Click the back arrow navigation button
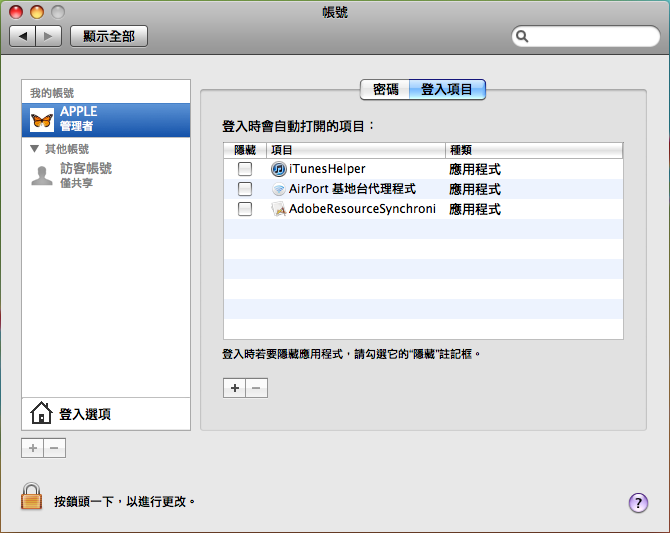 (23, 36)
